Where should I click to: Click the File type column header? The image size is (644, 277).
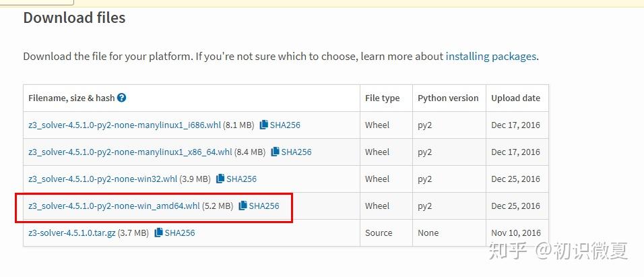(x=382, y=98)
